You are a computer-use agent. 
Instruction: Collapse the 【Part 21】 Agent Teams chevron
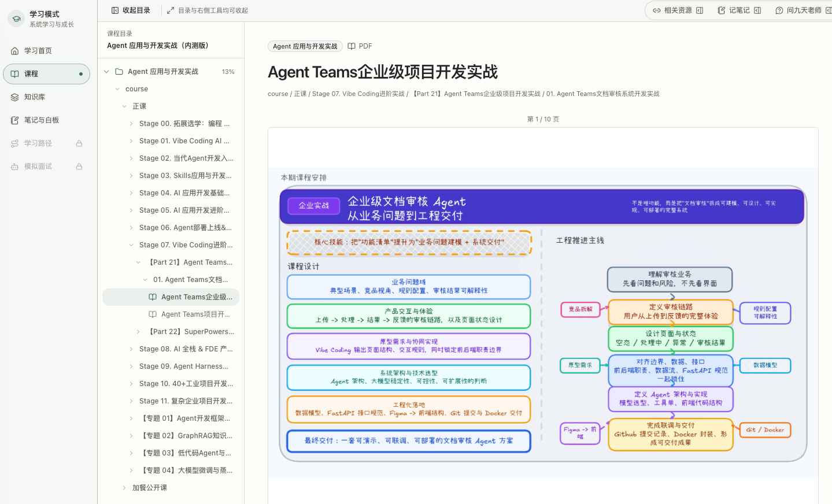138,262
